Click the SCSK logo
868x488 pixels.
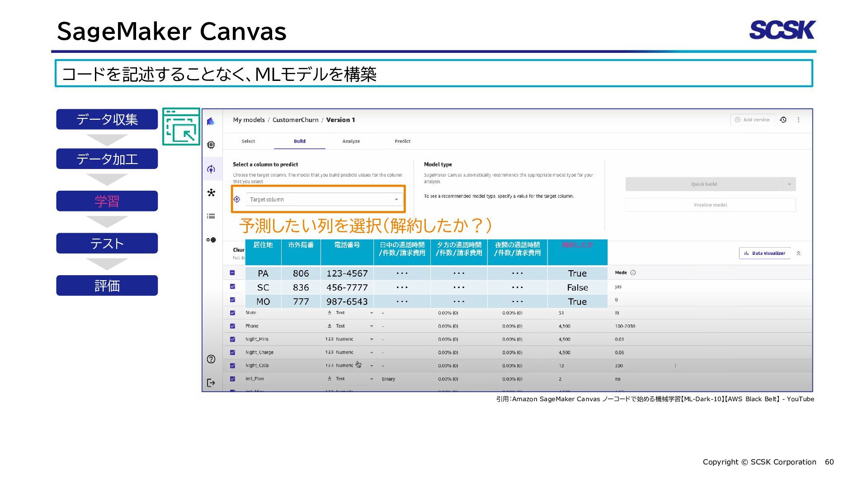(x=782, y=30)
